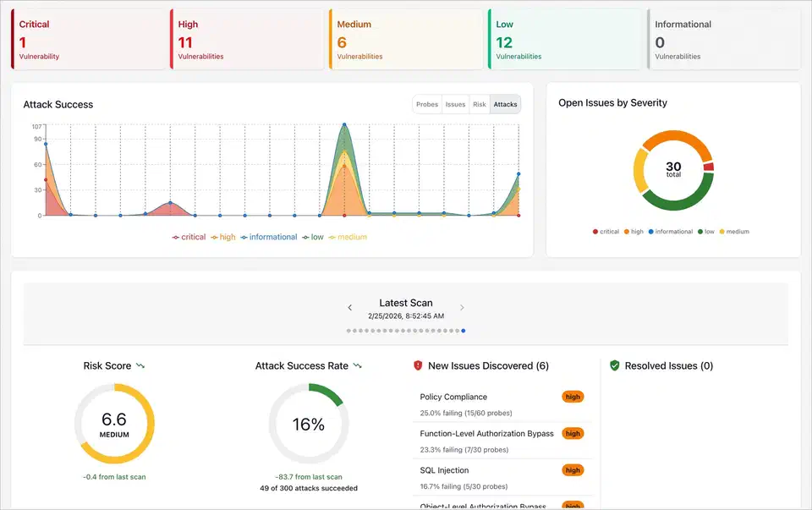Viewport: 812px width, 510px height.
Task: Click the high badge beside Policy Compliance
Action: [x=573, y=397]
